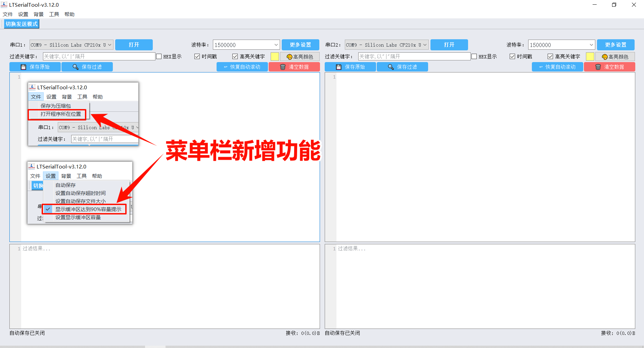Image resolution: width=644 pixels, height=348 pixels.
Task: Open the 工具 menu
Action: click(x=54, y=14)
